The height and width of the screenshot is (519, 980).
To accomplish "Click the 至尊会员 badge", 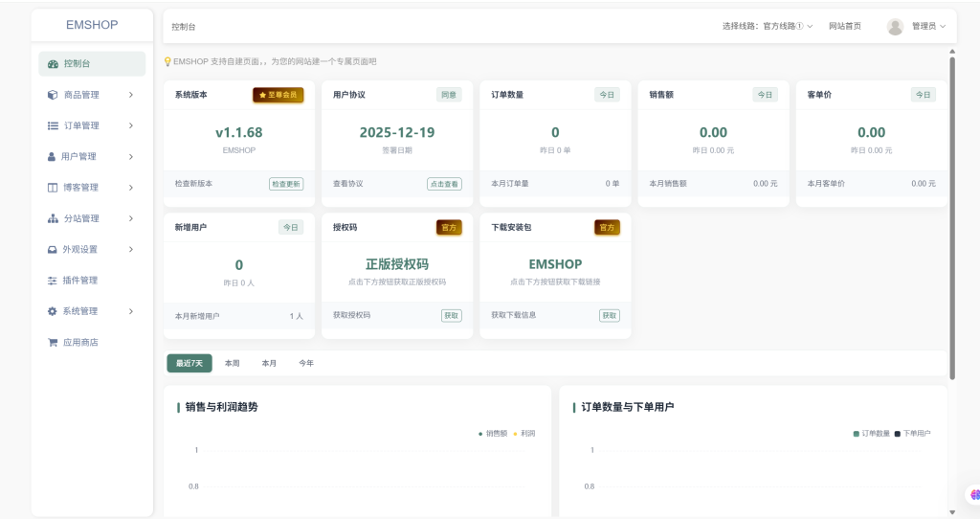I will [x=278, y=95].
